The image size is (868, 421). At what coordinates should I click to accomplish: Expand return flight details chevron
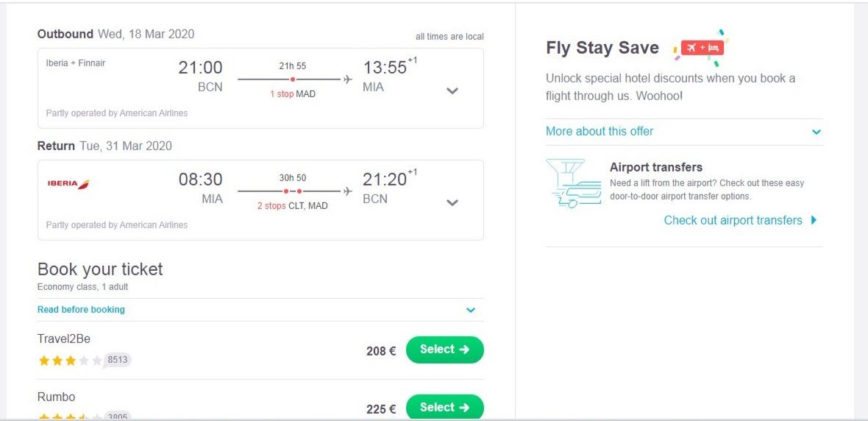(x=452, y=202)
